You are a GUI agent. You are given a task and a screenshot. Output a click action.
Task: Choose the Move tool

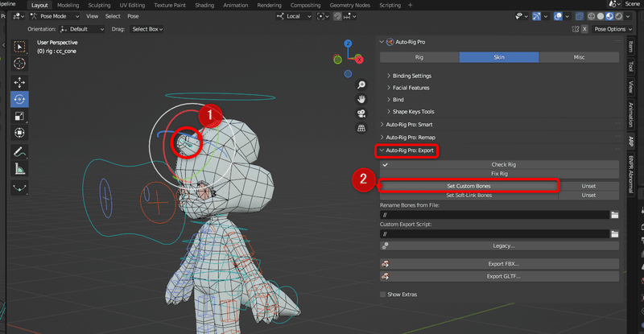click(x=19, y=82)
